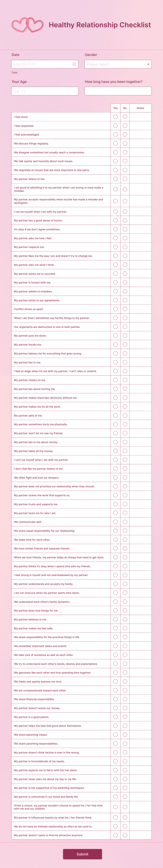Click the Notes cell for 'I feel loved.'
The image size is (163, 868).
(141, 117)
